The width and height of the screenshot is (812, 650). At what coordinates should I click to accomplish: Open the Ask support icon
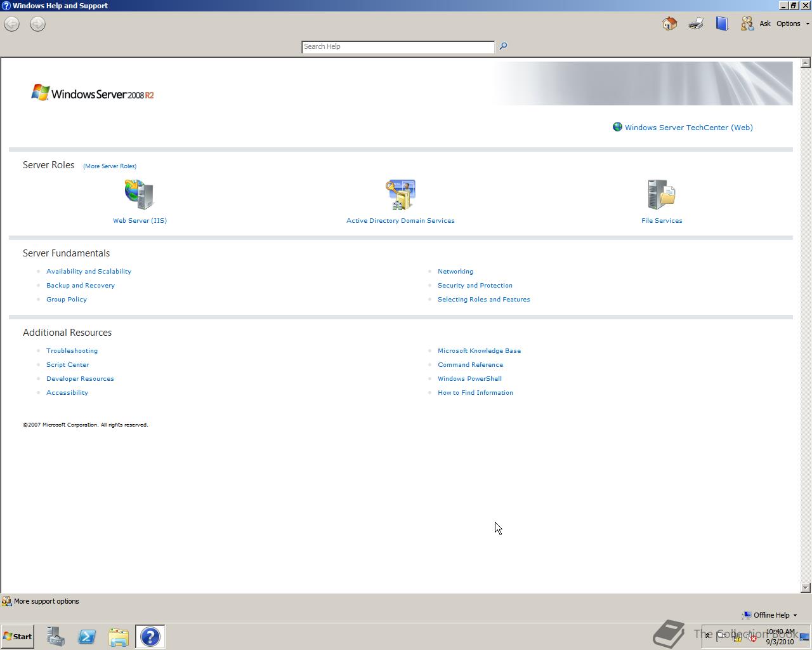(747, 23)
